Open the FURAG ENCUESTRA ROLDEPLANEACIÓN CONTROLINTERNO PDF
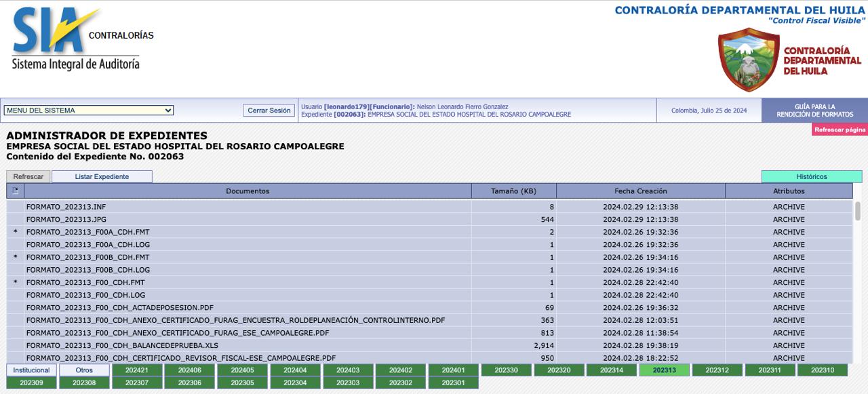The height and width of the screenshot is (394, 868). tap(236, 320)
